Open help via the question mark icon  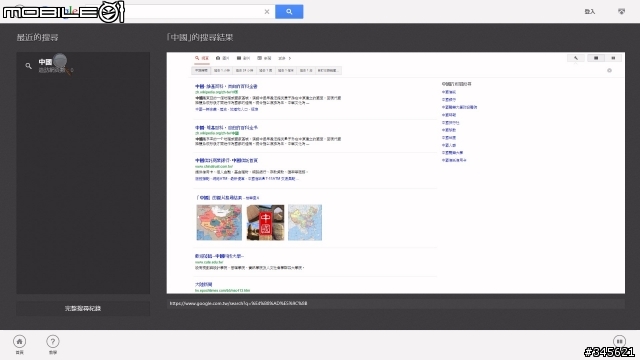click(53, 341)
